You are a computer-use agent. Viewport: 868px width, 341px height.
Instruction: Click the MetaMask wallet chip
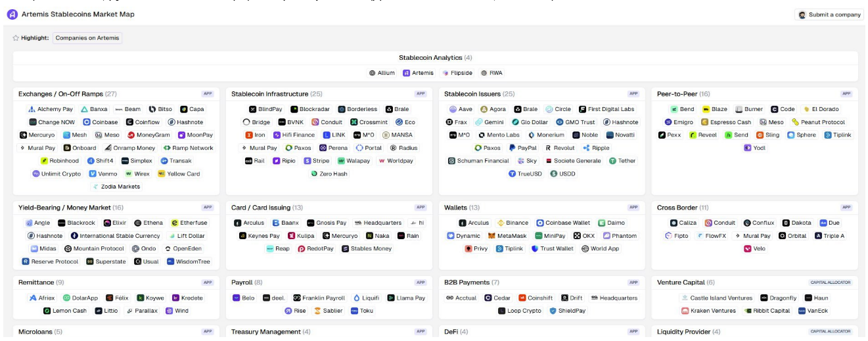(508, 236)
